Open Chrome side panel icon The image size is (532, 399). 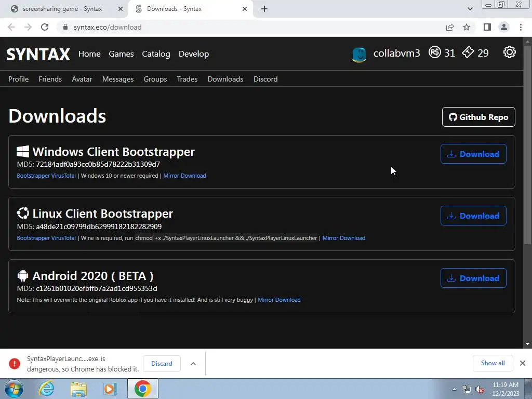[487, 27]
